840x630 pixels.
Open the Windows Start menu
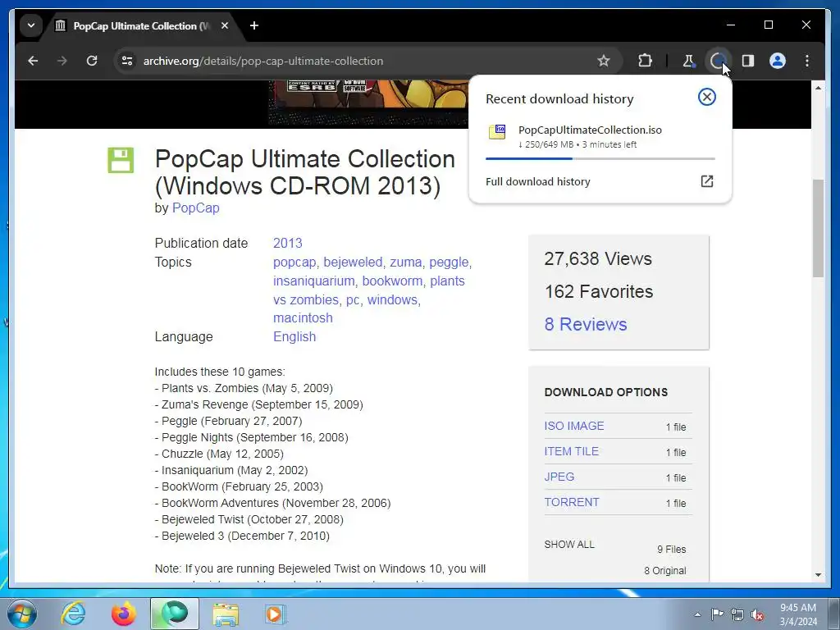pos(22,614)
